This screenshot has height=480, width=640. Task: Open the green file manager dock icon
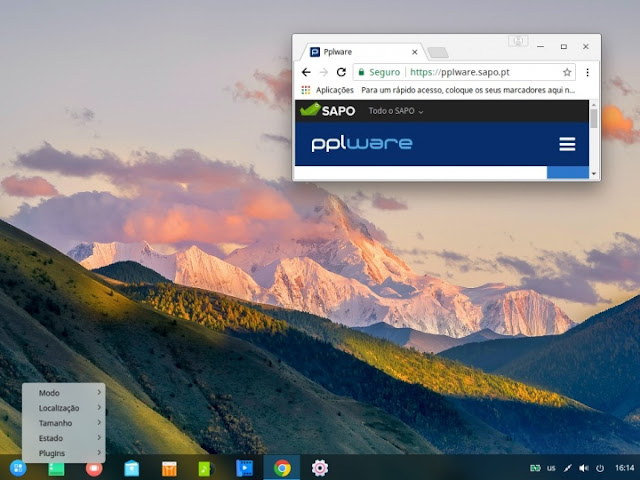click(56, 469)
